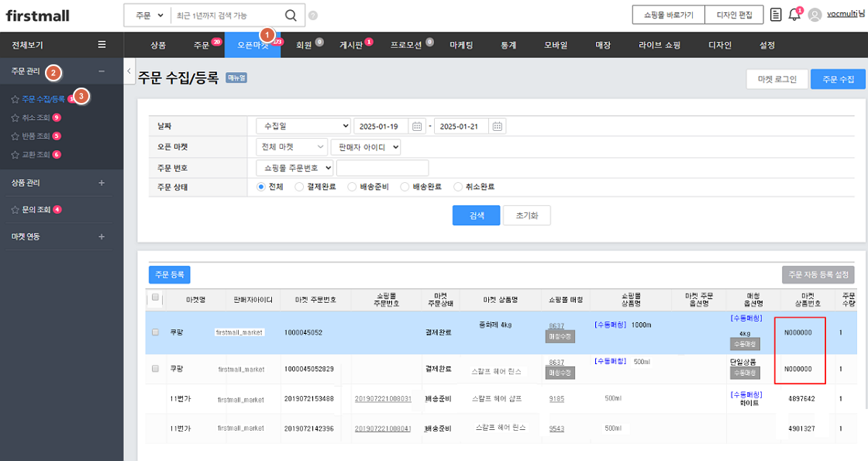Collapse the 주문 관리 sidebar section
Screen dimensions: 868x461
(x=102, y=71)
